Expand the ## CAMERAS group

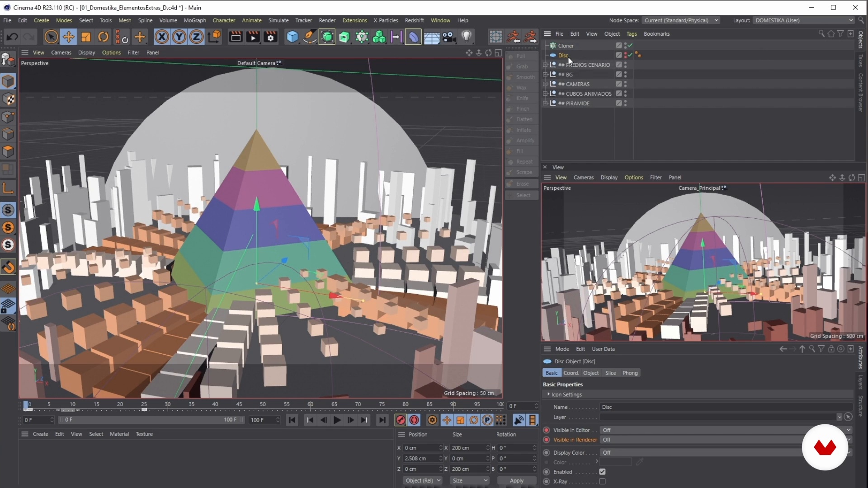click(546, 84)
